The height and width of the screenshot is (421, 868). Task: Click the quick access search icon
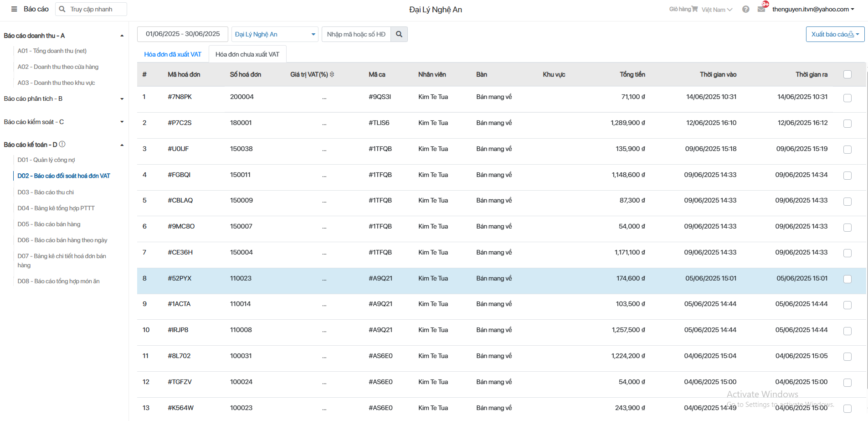(62, 9)
